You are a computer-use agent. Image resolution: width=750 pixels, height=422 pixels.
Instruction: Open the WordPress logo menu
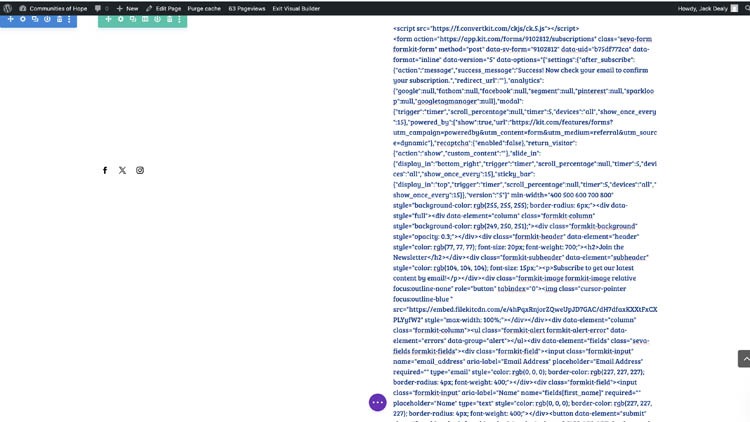point(8,8)
